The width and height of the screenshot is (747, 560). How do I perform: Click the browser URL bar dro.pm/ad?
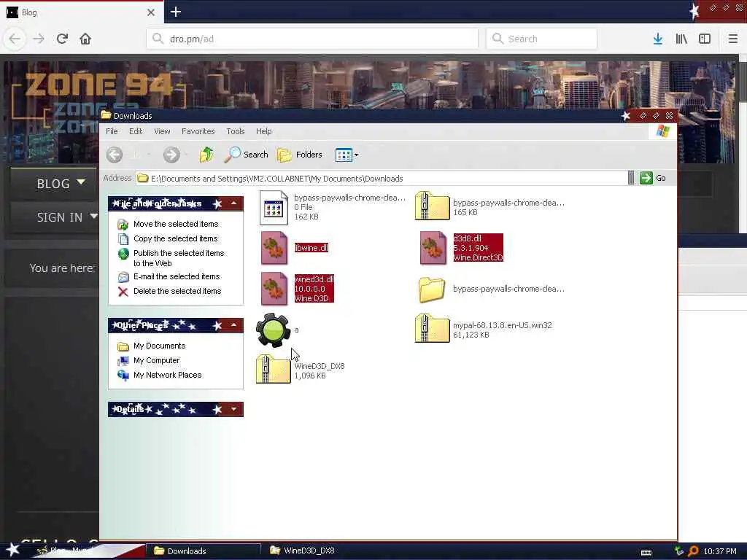[312, 39]
